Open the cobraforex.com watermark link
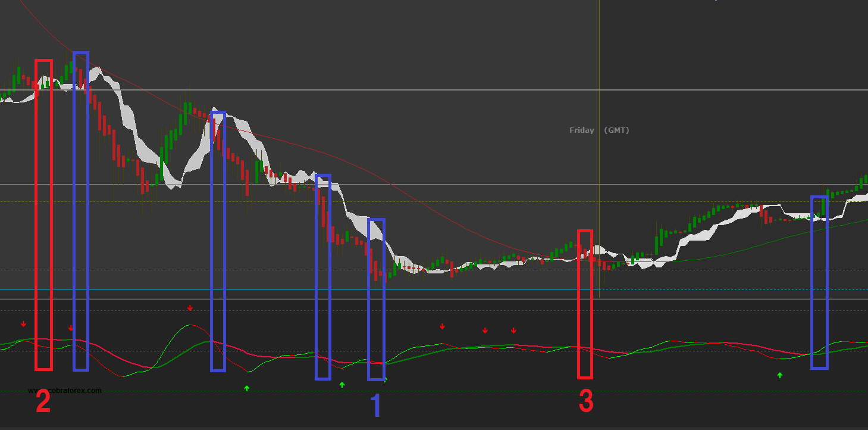 click(65, 391)
